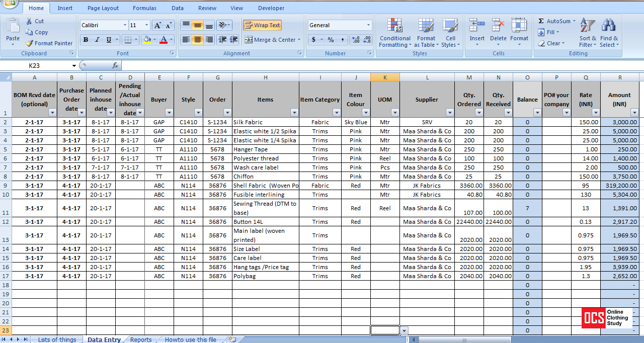Toggle bold formatting
Image resolution: width=644 pixels, height=343 pixels.
(x=86, y=40)
